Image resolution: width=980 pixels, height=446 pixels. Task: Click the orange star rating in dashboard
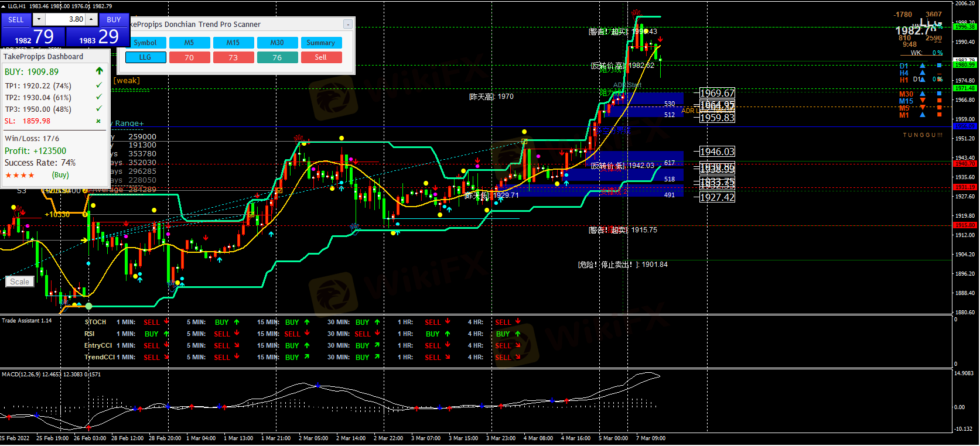(x=20, y=175)
